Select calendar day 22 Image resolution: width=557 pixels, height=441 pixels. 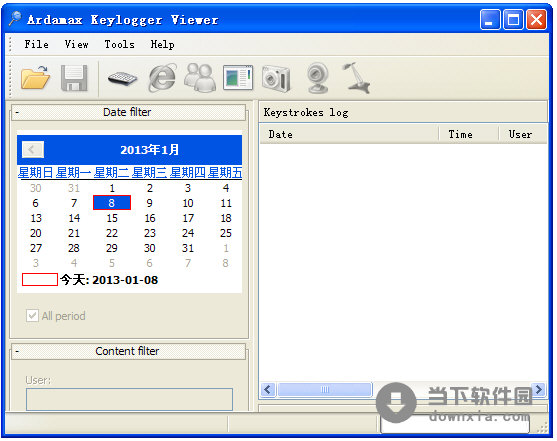(x=112, y=233)
